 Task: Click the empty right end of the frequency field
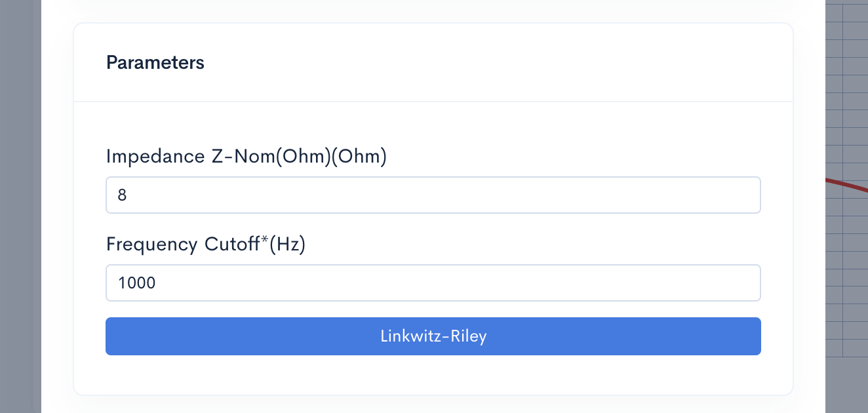pyautogui.click(x=721, y=283)
